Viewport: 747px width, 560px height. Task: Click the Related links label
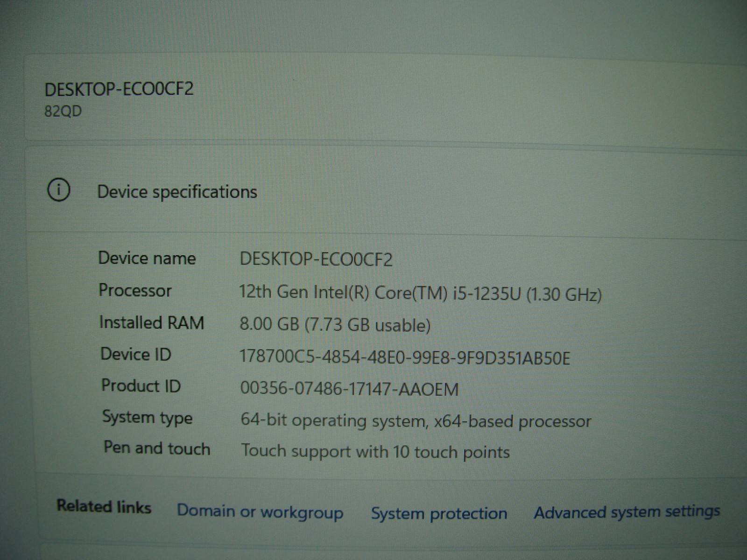coord(104,506)
